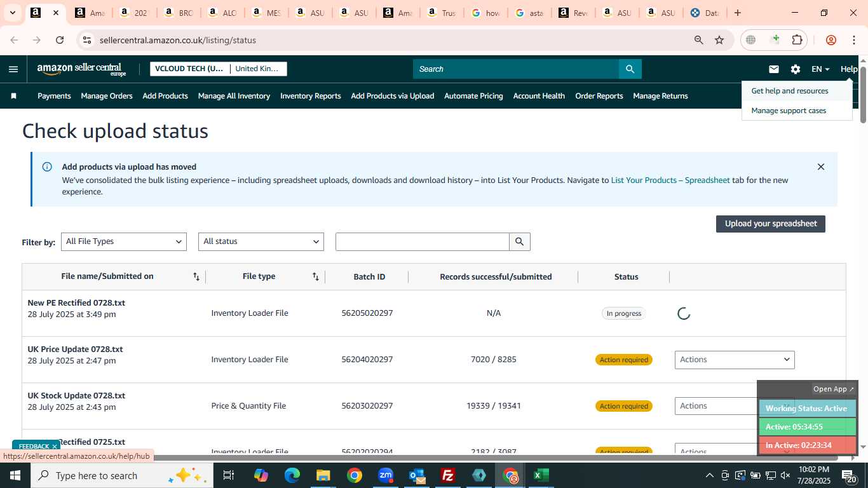Open Outlook from taskbar
Image resolution: width=868 pixels, height=488 pixels.
(x=416, y=475)
